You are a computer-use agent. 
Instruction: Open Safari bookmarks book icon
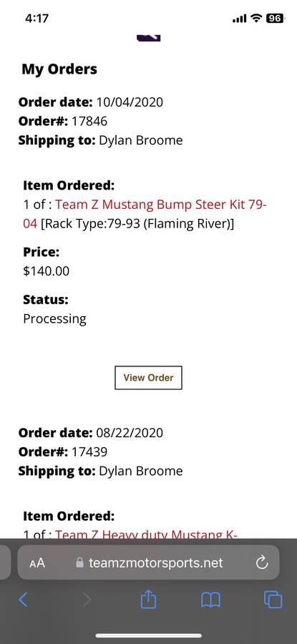click(210, 600)
